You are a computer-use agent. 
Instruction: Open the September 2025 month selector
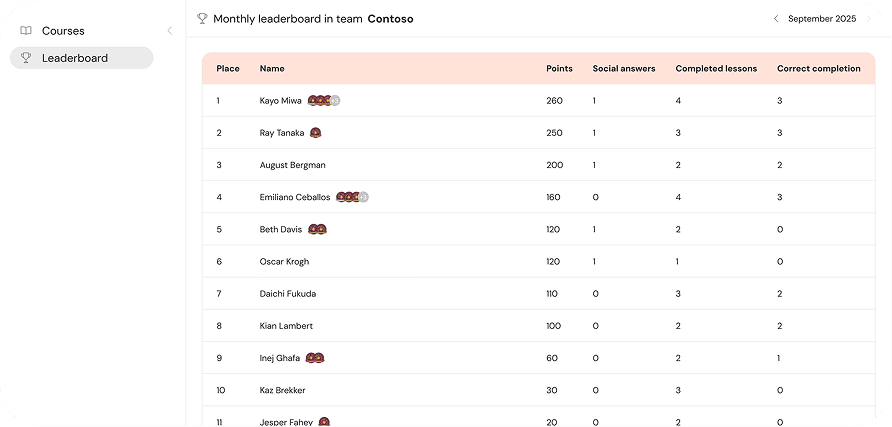[822, 18]
